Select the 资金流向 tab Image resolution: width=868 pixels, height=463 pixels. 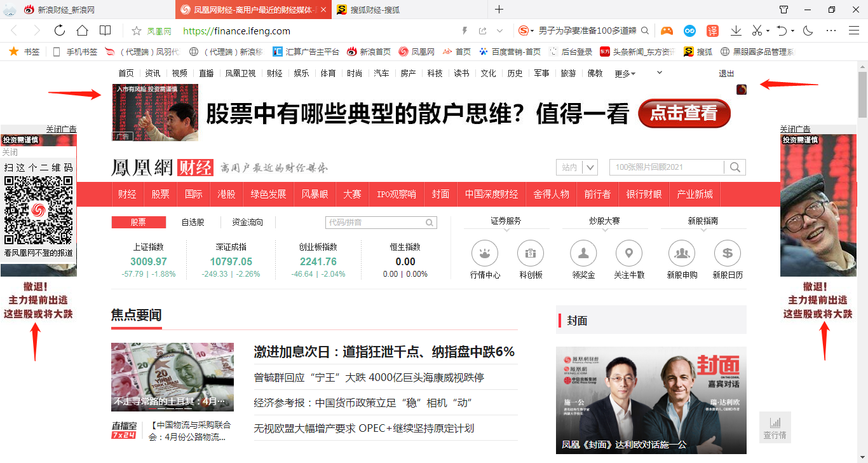(x=247, y=222)
